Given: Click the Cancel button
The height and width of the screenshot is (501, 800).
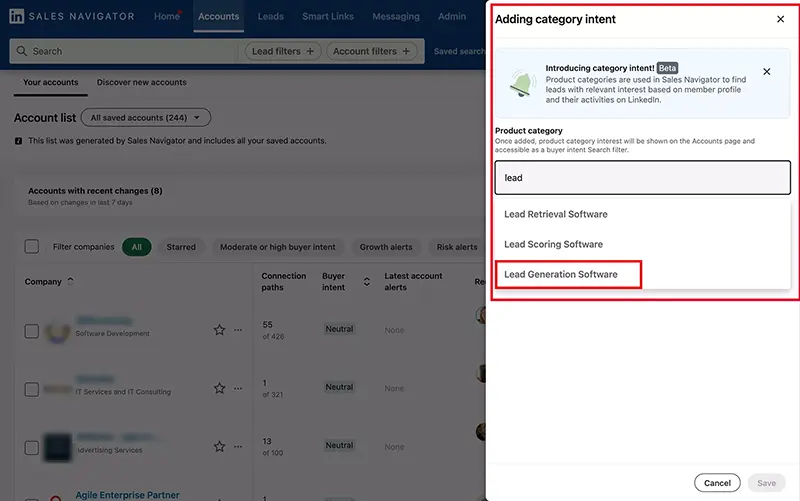Looking at the screenshot, I should click(x=717, y=483).
